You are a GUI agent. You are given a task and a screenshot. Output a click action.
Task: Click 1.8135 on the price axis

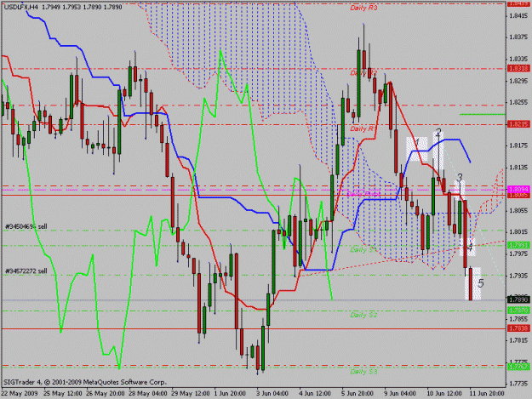click(519, 168)
